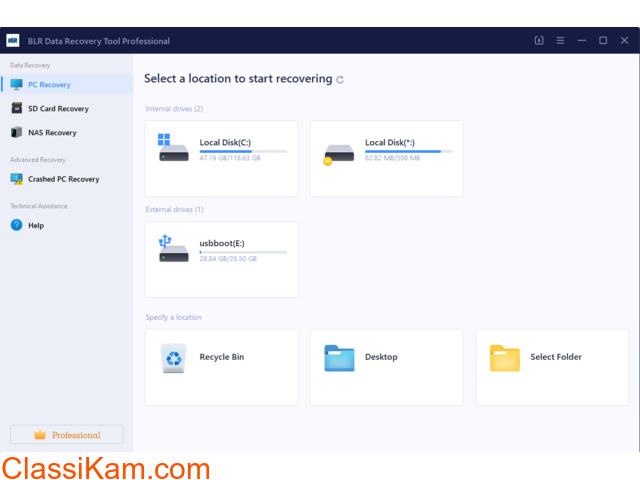Click the USB drive icon for usbboot(E:)
The height and width of the screenshot is (480, 640).
tap(173, 248)
